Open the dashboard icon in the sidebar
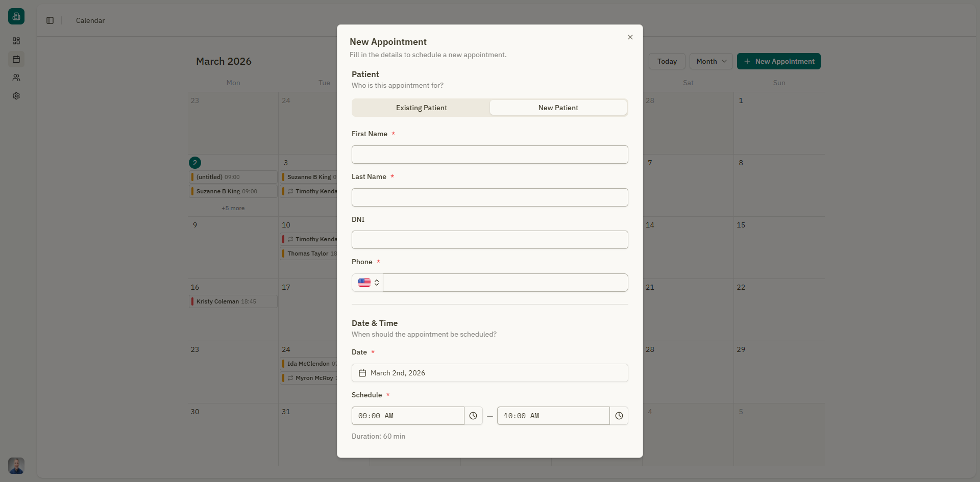The height and width of the screenshot is (482, 980). pos(16,41)
